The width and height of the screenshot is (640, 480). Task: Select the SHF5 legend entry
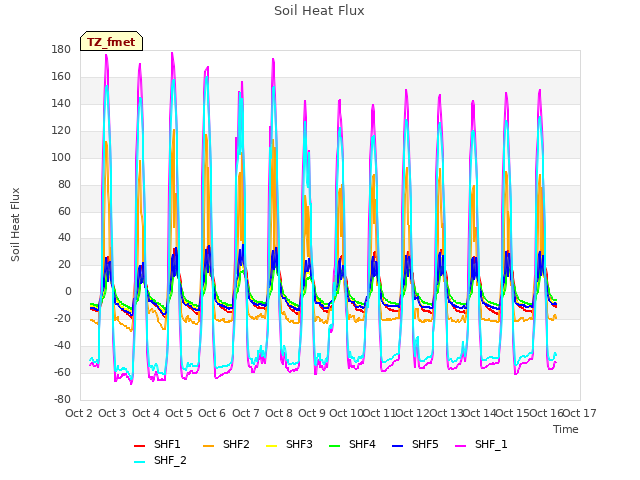(x=415, y=444)
